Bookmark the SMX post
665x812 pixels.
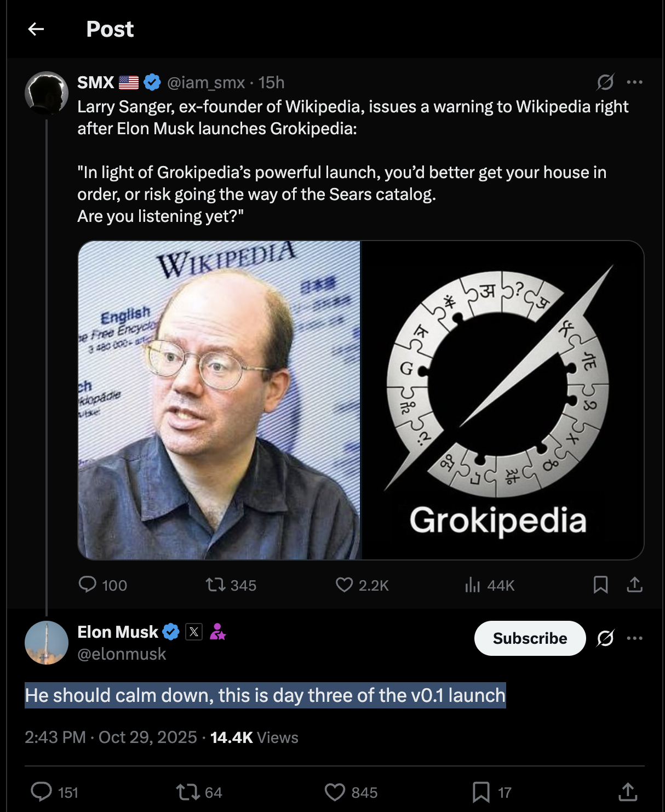click(600, 585)
